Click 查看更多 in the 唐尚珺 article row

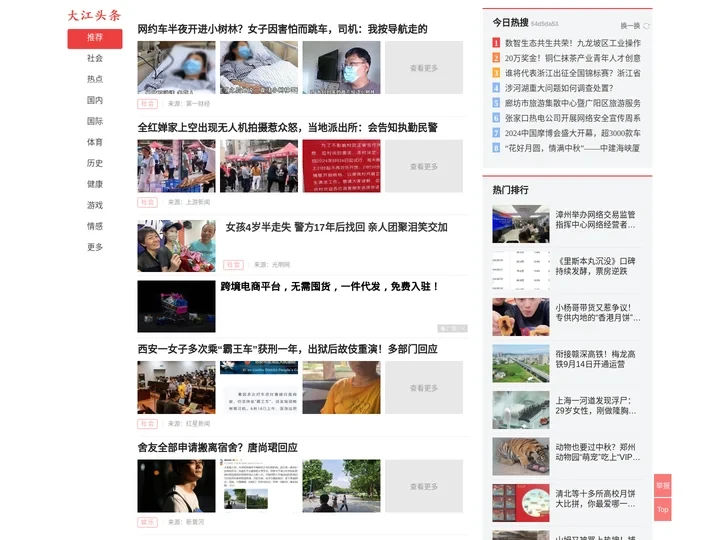tap(424, 486)
